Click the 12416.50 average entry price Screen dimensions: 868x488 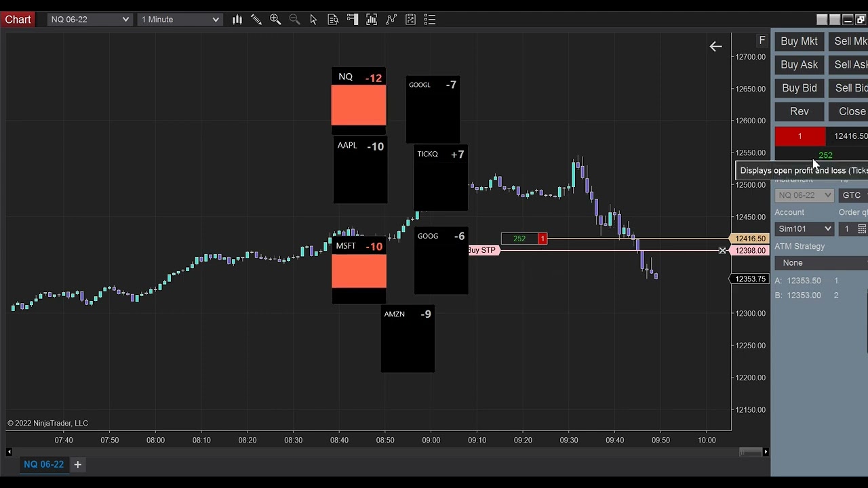click(x=850, y=136)
